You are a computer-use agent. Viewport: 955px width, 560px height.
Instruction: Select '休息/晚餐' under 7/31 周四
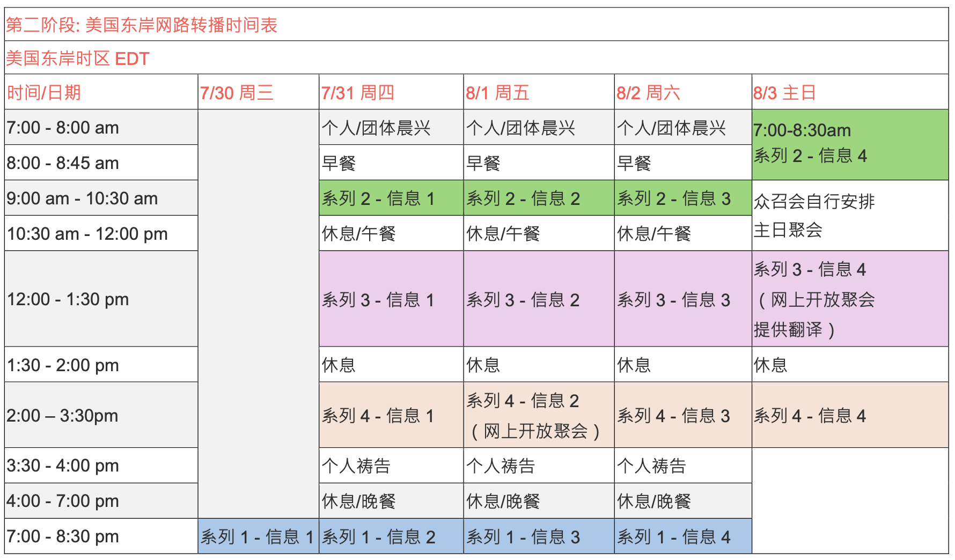[391, 500]
